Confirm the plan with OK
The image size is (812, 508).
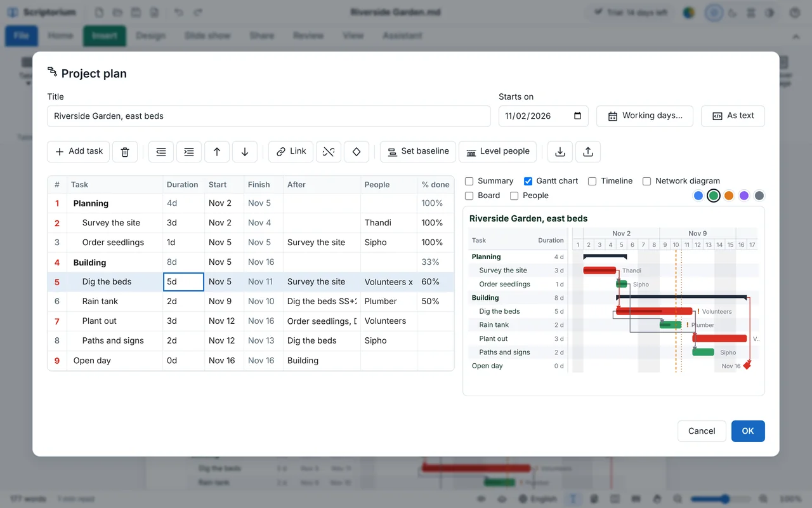(748, 431)
